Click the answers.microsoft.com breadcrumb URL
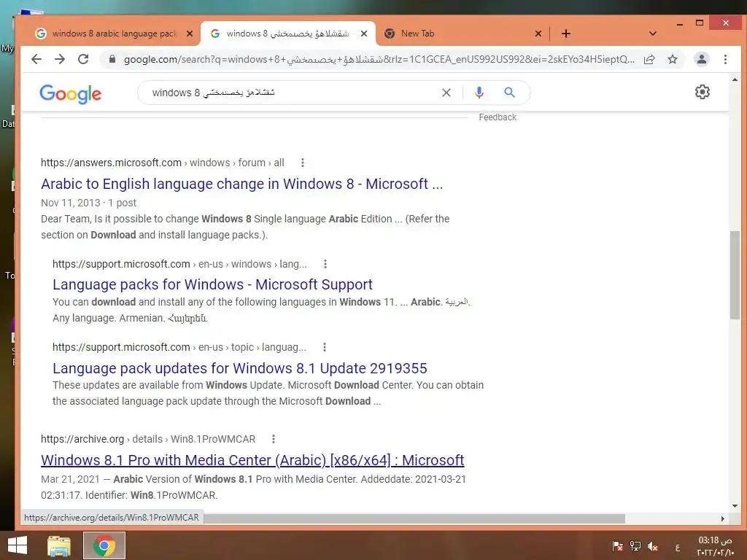Viewport: 747px width, 560px height. [x=163, y=163]
